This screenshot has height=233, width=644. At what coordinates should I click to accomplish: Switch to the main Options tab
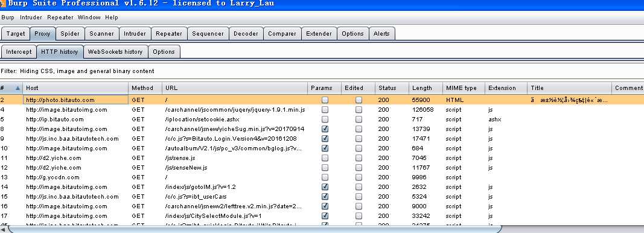coord(353,34)
